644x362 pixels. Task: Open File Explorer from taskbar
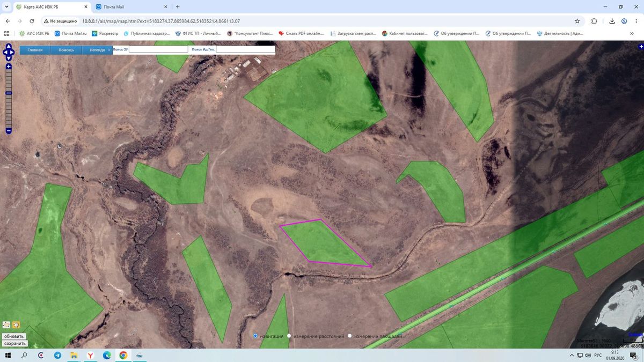74,355
